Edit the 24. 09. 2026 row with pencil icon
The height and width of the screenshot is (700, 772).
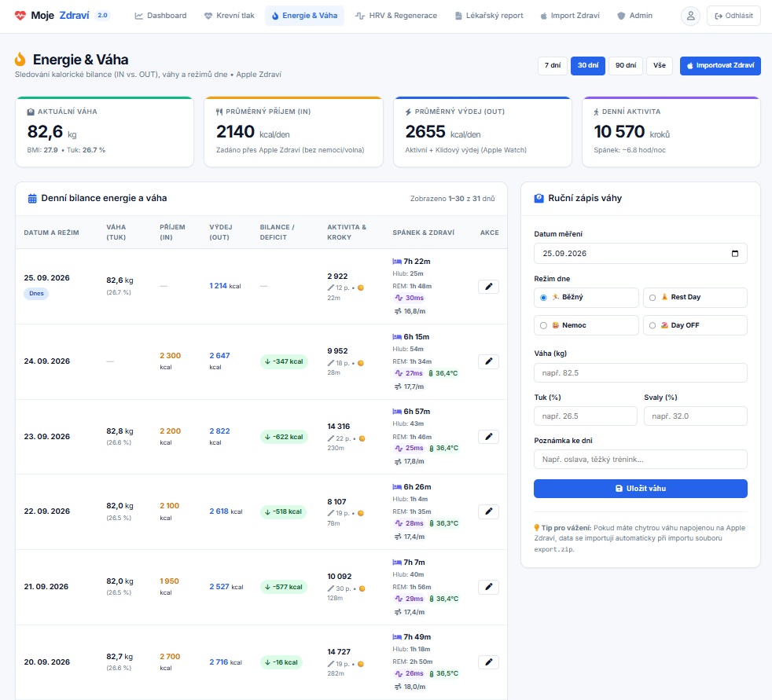[488, 361]
